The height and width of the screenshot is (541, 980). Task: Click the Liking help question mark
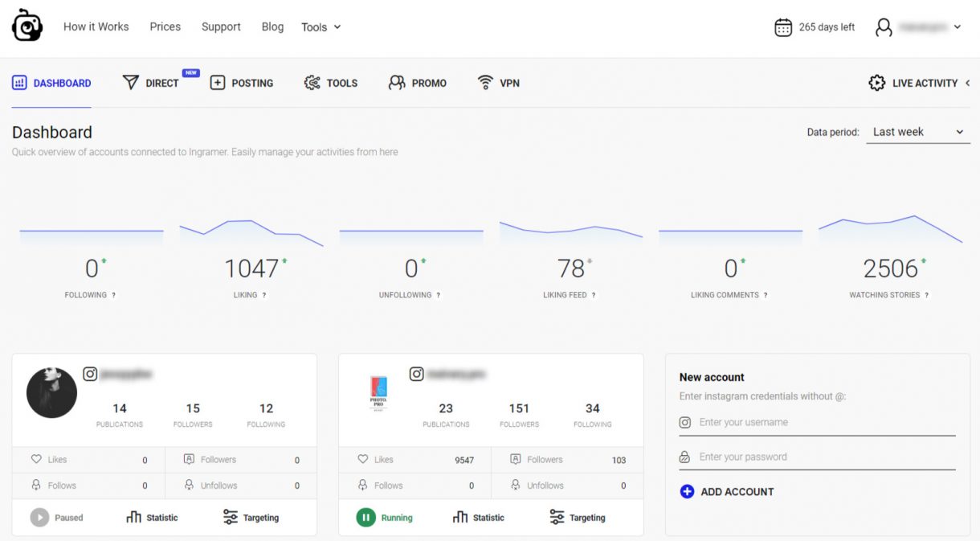click(264, 295)
